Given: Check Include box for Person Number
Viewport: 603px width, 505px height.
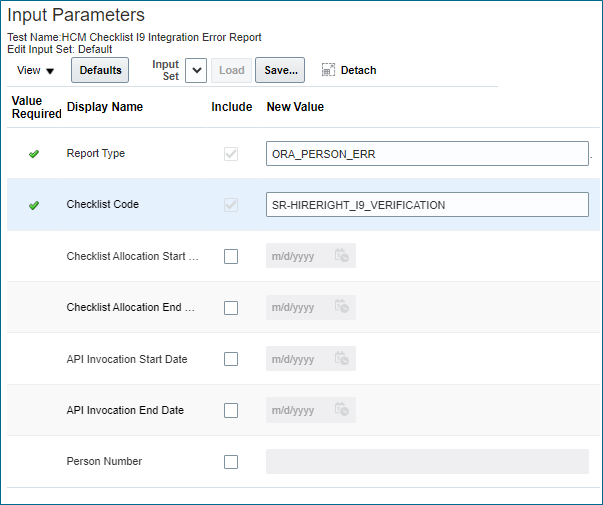Looking at the screenshot, I should click(x=231, y=462).
